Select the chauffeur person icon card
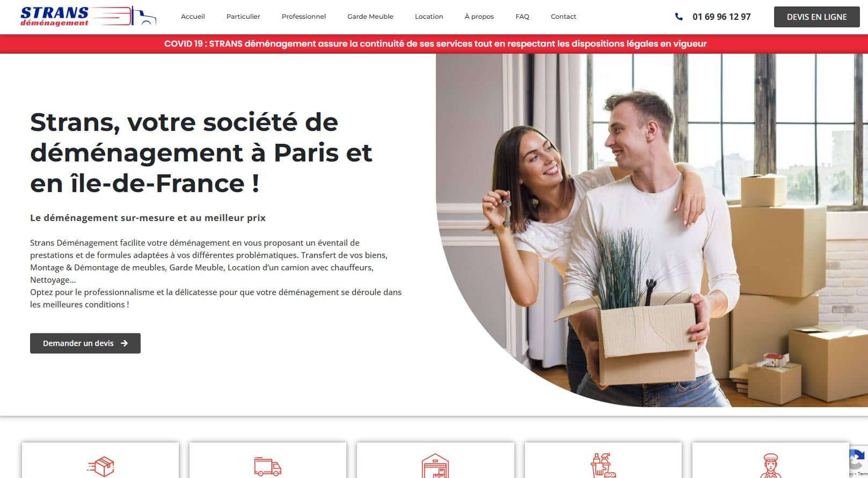Viewport: 868px width, 478px height. pyautogui.click(x=770, y=460)
